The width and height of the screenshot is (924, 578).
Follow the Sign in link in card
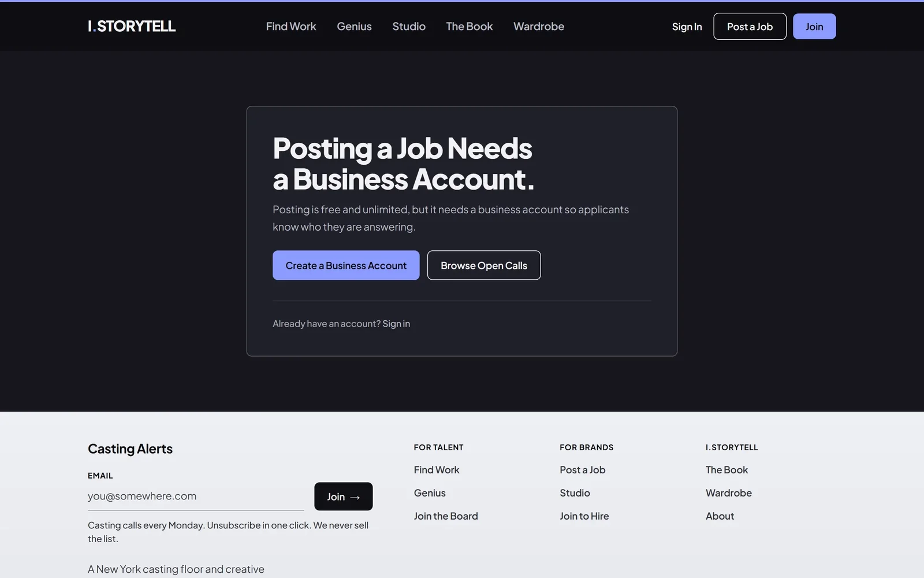[x=396, y=324]
